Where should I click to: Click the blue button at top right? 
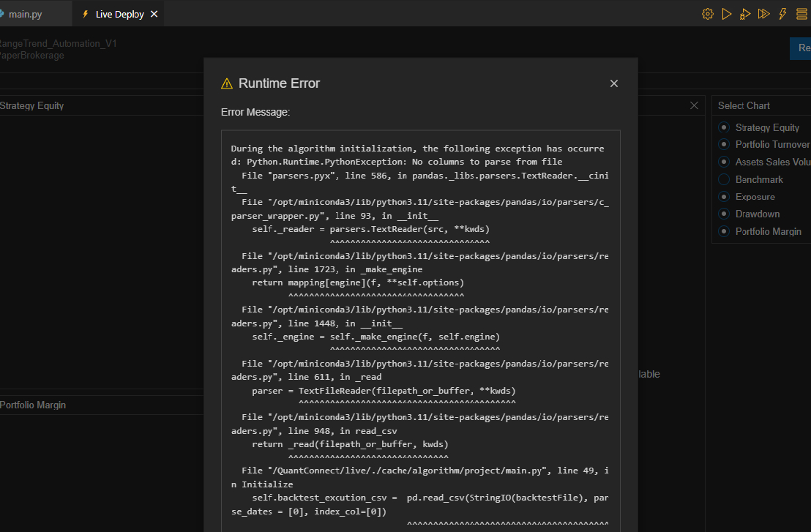[x=801, y=48]
